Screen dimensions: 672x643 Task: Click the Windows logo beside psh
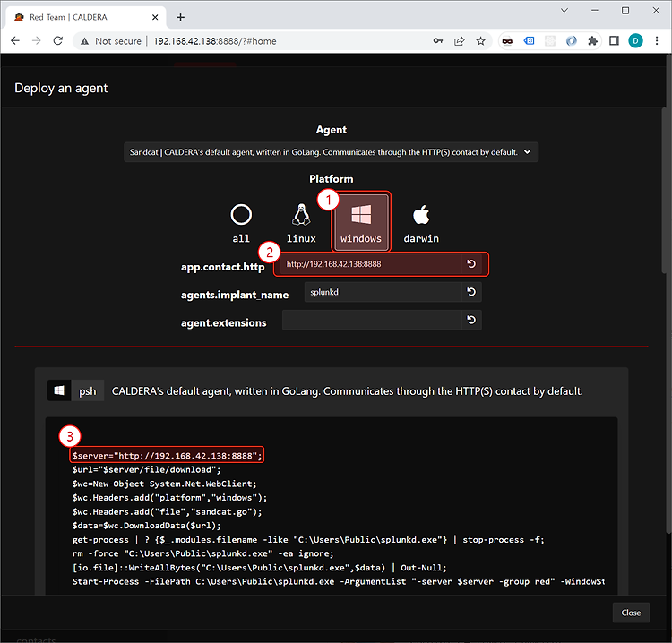tap(59, 390)
